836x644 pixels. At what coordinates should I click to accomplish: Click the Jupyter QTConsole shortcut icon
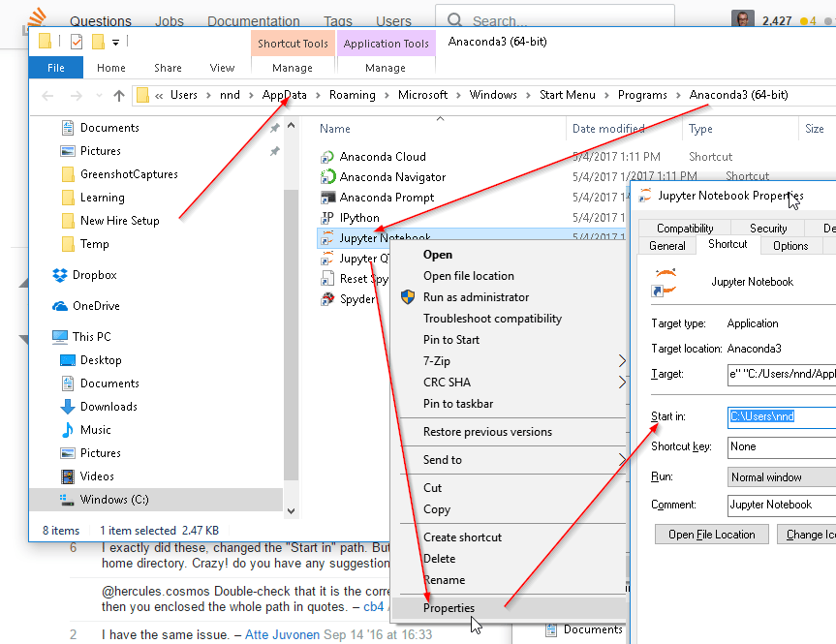(327, 259)
